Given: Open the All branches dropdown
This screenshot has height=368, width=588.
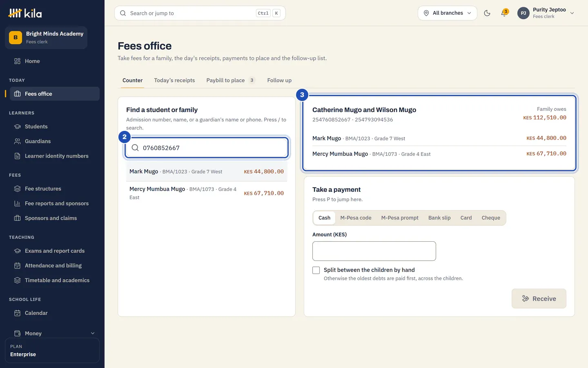Looking at the screenshot, I should click(x=448, y=13).
